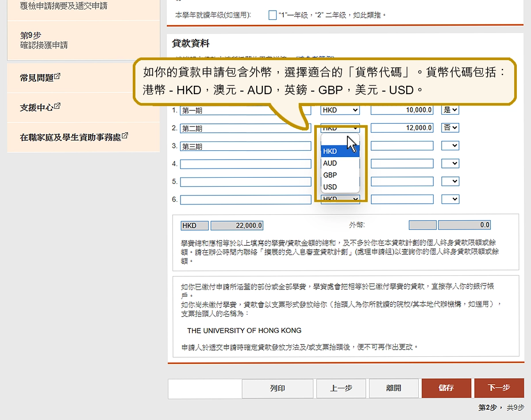531x420 pixels.
Task: Click the 第三期 description field
Action: (x=246, y=146)
